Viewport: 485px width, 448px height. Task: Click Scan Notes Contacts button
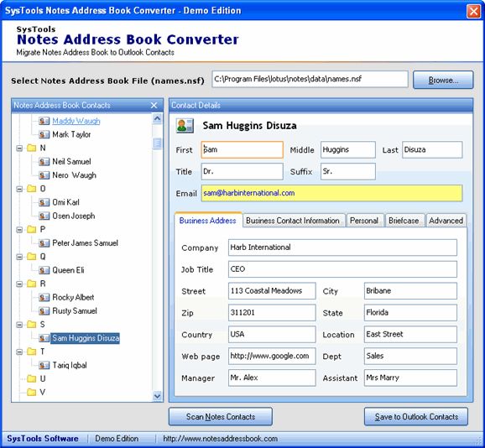pos(221,417)
